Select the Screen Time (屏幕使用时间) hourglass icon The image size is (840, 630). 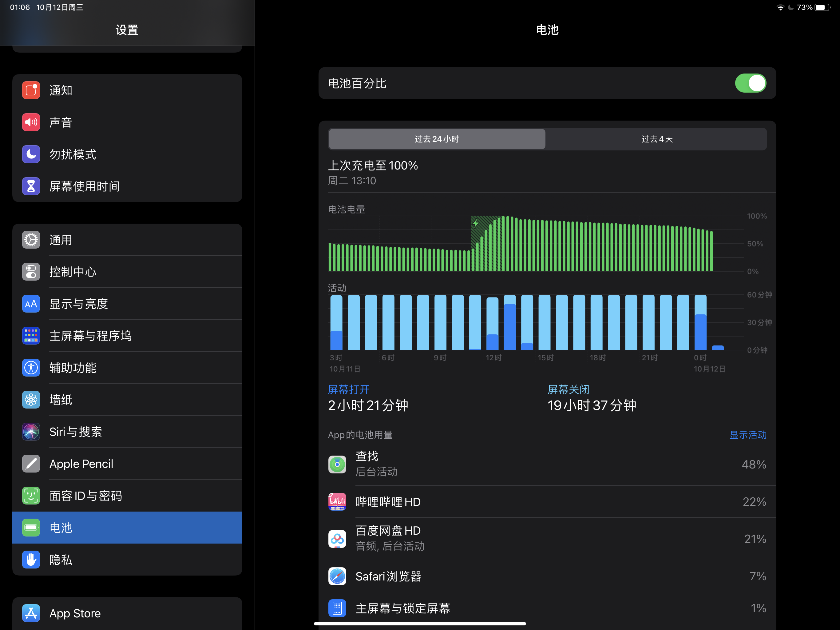[x=31, y=186]
